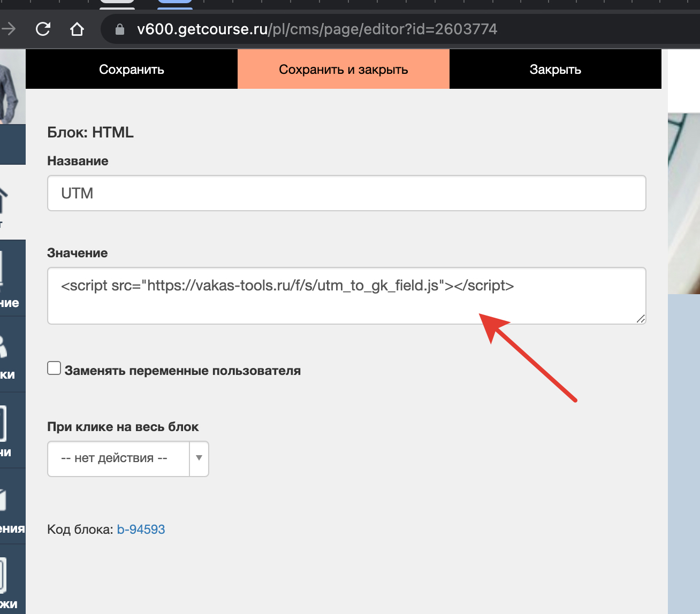Click the dropdown arrow beside 'нет действия'

pyautogui.click(x=199, y=458)
